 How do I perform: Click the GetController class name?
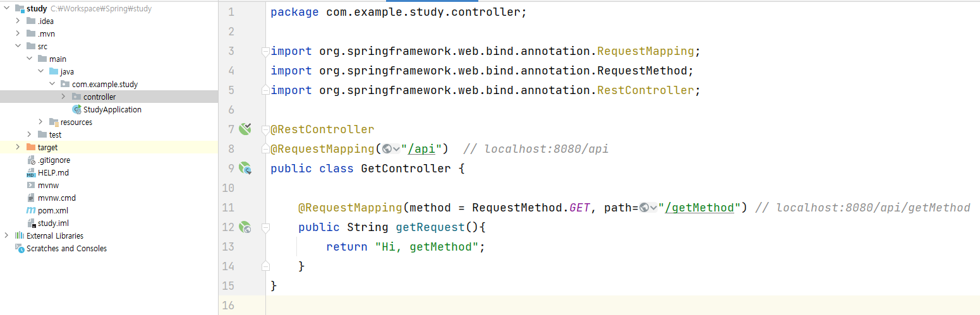click(x=406, y=169)
